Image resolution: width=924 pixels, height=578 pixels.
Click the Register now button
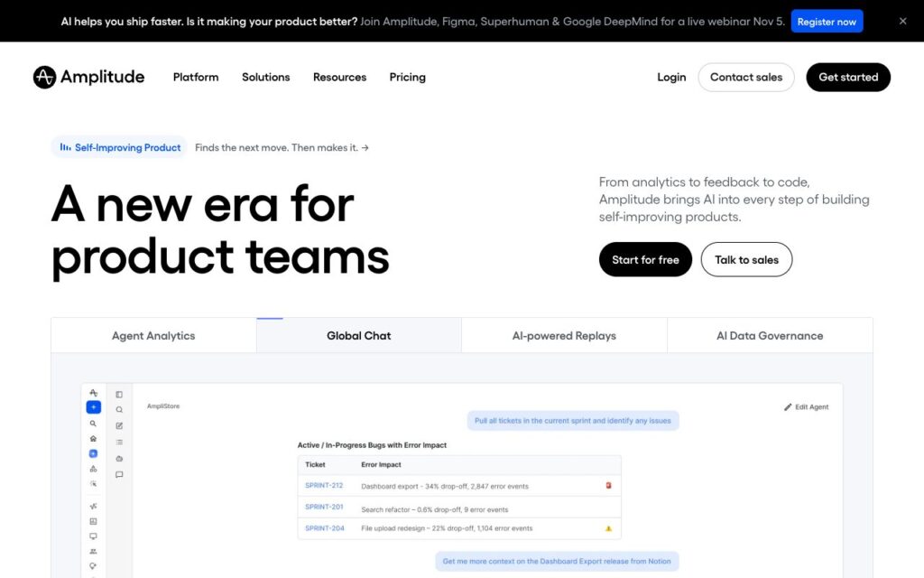(x=827, y=22)
